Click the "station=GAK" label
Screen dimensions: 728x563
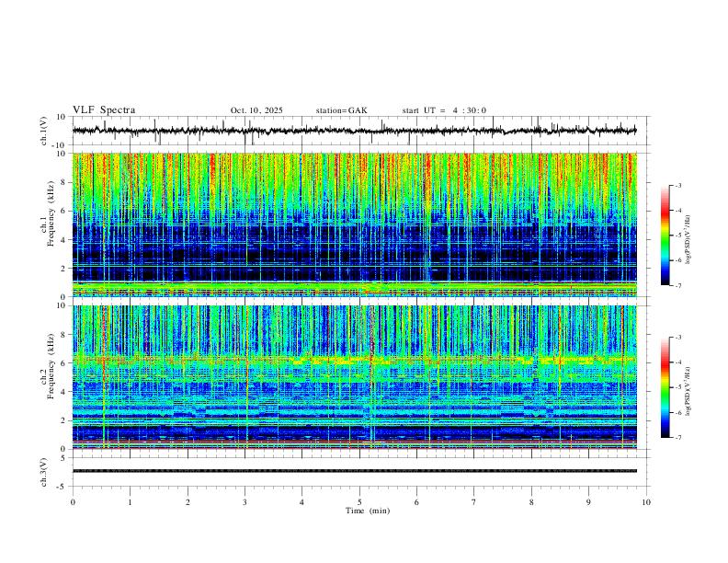tap(341, 110)
